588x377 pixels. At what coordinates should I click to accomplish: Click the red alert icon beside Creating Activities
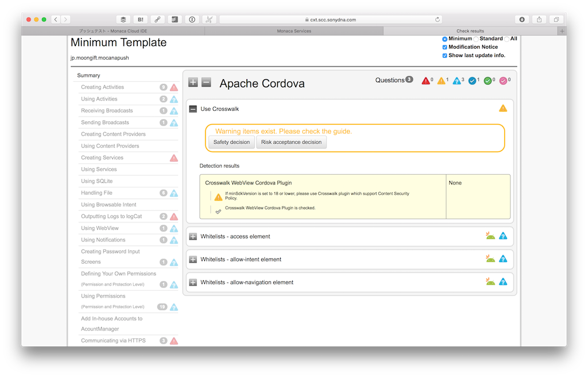click(x=174, y=87)
